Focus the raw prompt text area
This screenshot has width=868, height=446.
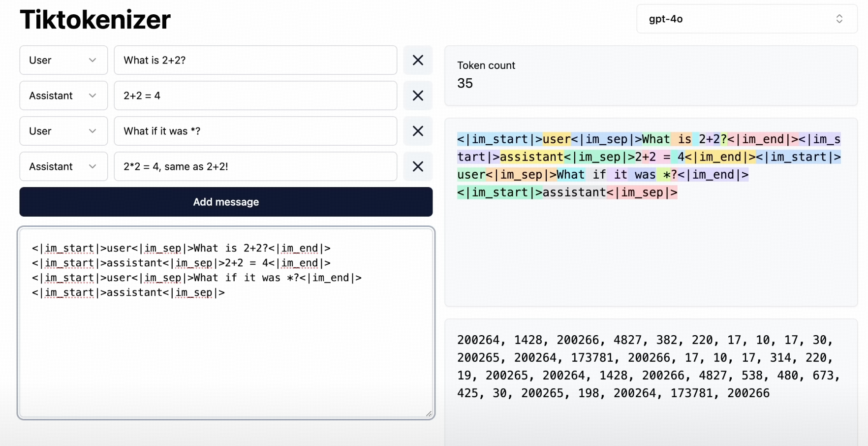pos(226,323)
